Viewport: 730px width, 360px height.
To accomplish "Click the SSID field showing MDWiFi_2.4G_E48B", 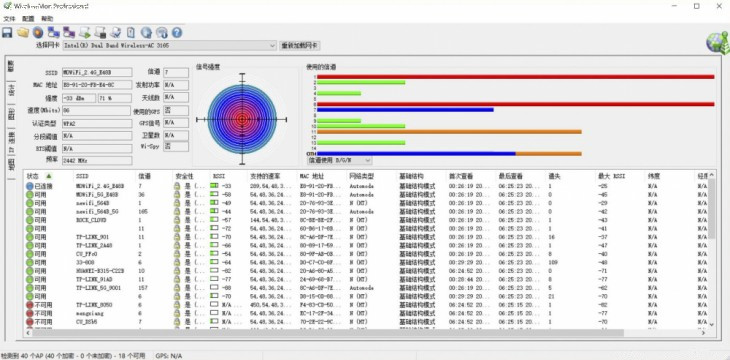I will 96,72.
